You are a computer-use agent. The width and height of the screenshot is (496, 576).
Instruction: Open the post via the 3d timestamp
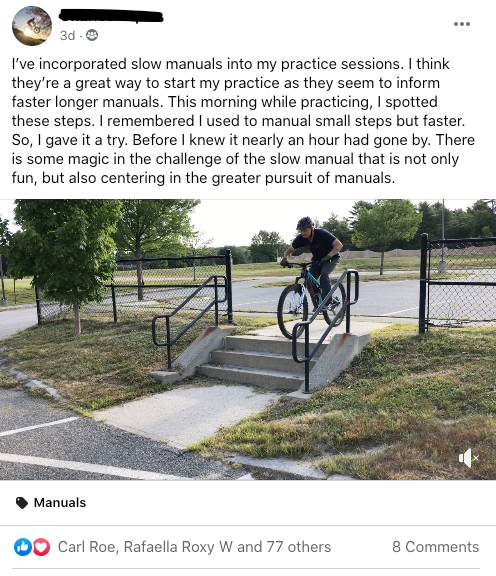[67, 36]
